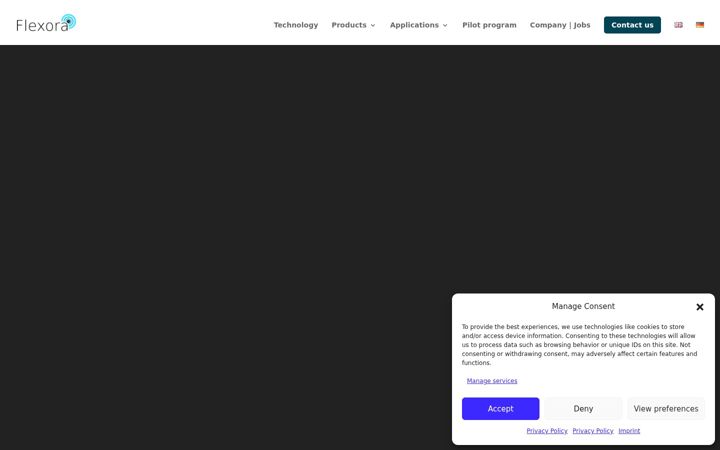Switch site language to German flag

(x=700, y=25)
